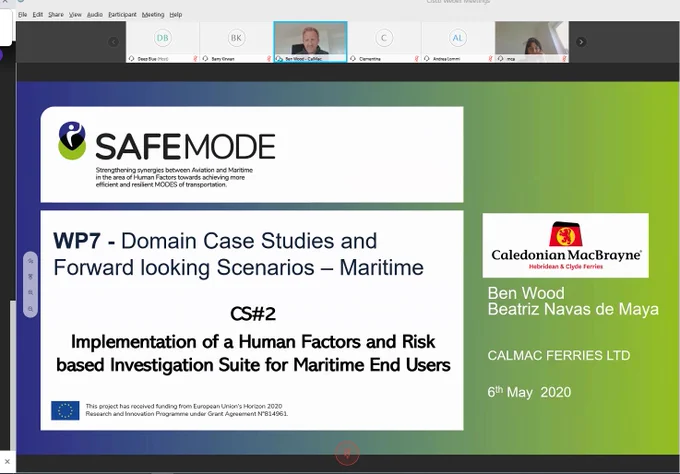Zoom out using the bottom magnifier icon
Image resolution: width=680 pixels, height=474 pixels.
point(30,309)
